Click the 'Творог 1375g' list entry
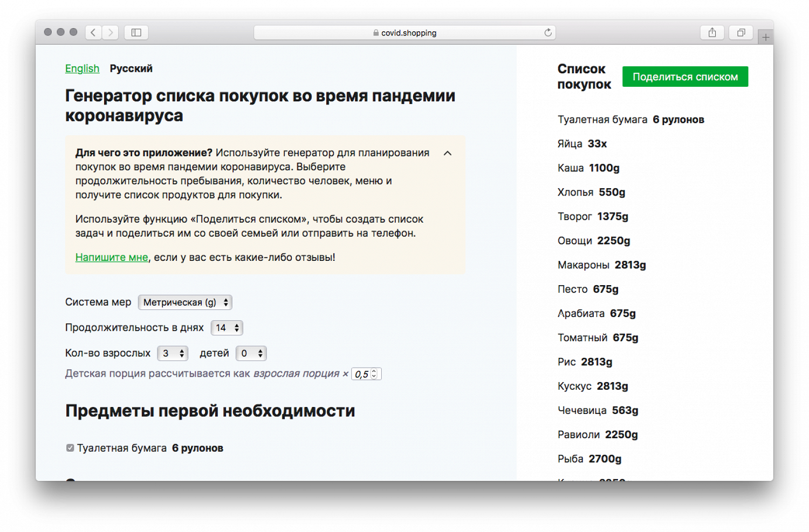Image resolution: width=809 pixels, height=532 pixels. click(593, 216)
